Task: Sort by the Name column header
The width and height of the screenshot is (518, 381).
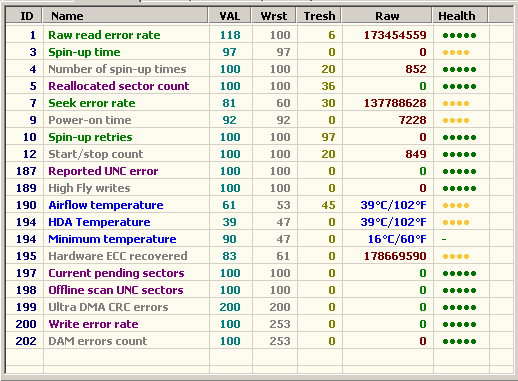Action: click(x=125, y=16)
